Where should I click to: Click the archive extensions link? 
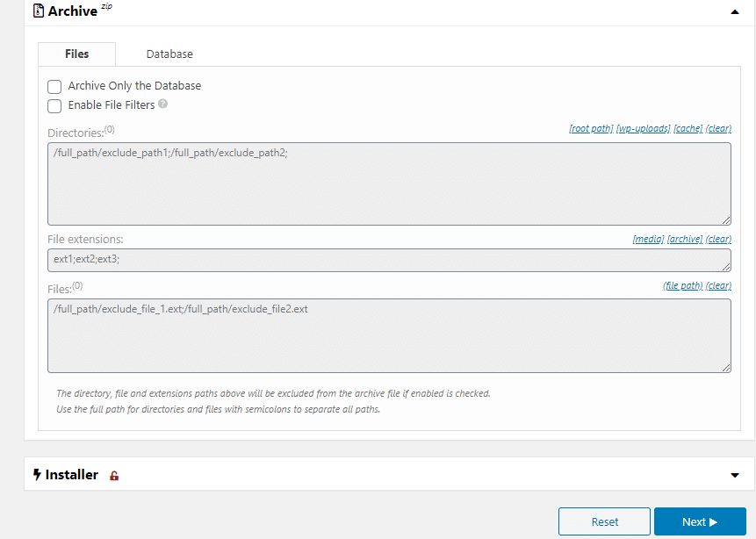pyautogui.click(x=685, y=239)
